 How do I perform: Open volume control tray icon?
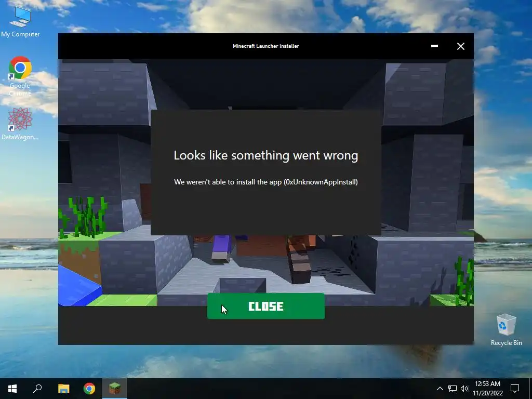(464, 389)
